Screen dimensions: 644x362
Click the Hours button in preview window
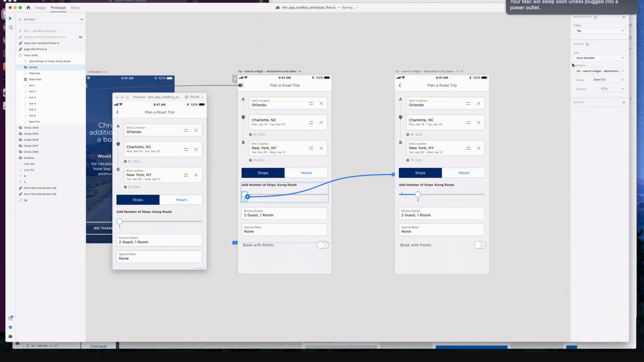pos(181,200)
